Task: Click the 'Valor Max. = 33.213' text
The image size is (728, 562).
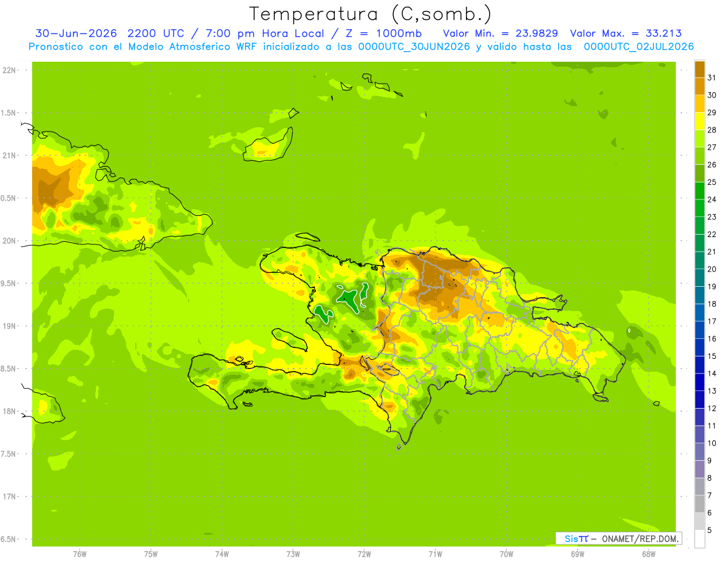Action: point(625,33)
